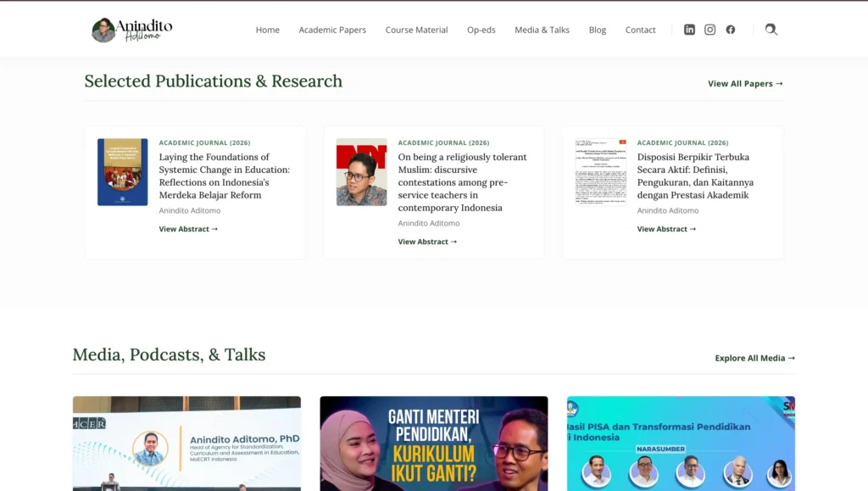
Task: Click the Academic Journal (2026) label above Disposisi Berpikir
Action: tap(682, 142)
